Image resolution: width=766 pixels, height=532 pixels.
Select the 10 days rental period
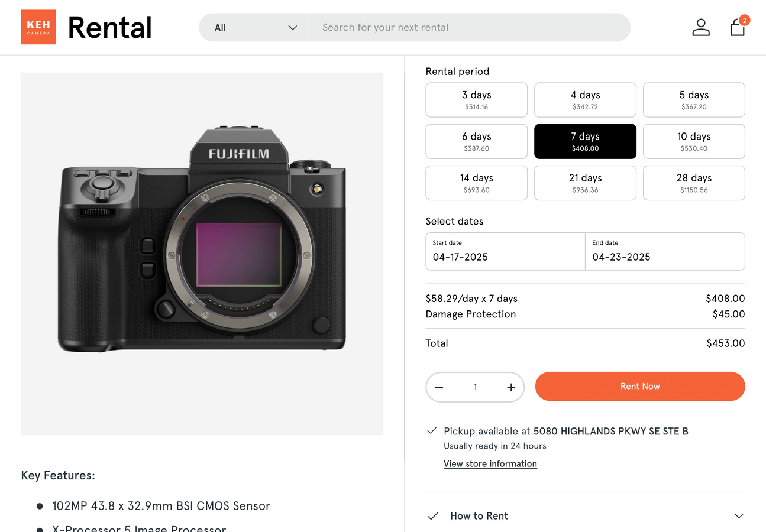click(x=693, y=141)
